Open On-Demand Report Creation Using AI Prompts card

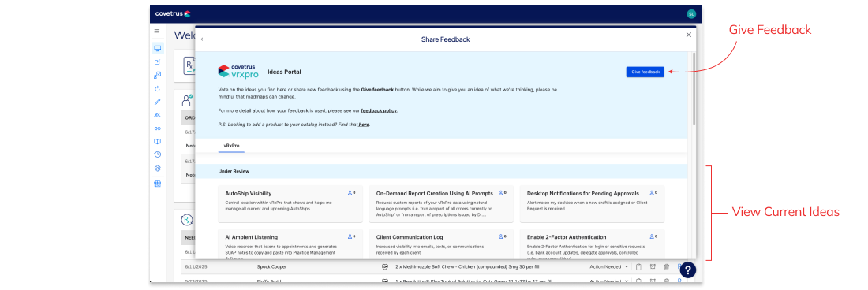coord(441,204)
